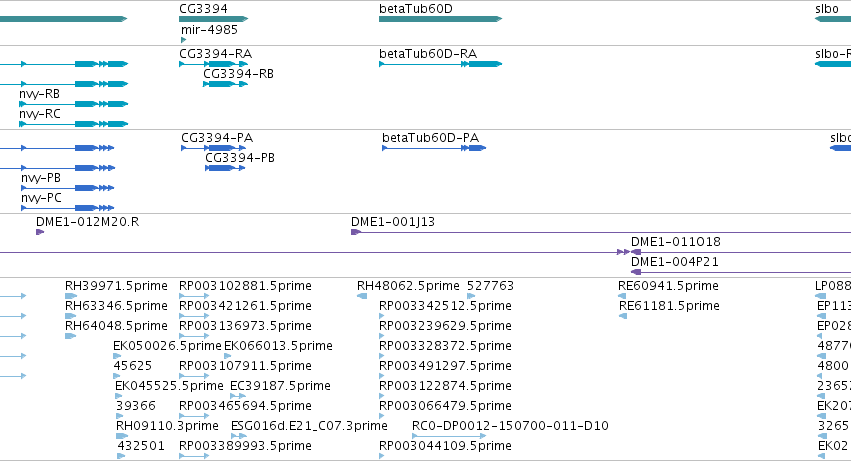Select the slbo gene label
The height and width of the screenshot is (461, 851).
tap(827, 9)
